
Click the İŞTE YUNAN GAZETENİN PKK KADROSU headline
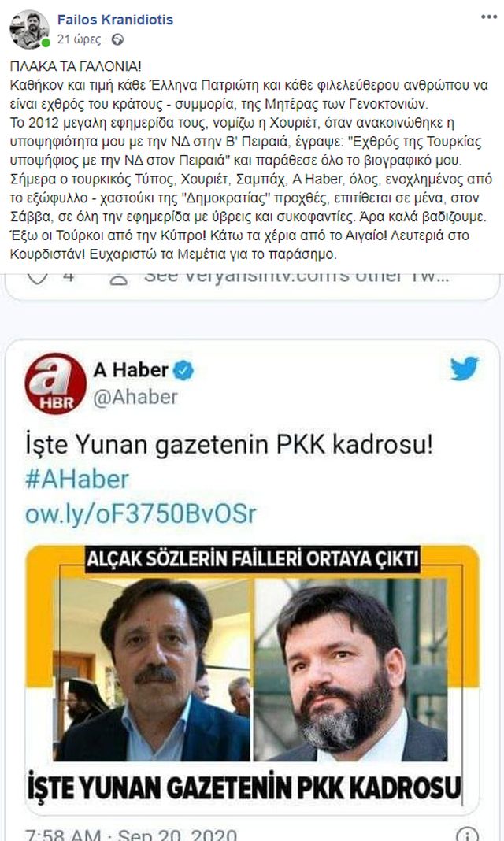pyautogui.click(x=244, y=788)
